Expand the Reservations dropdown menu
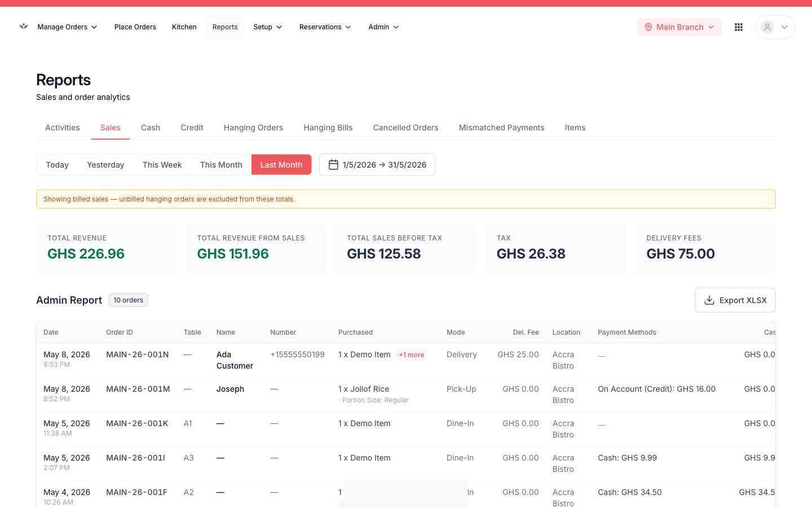This screenshot has height=508, width=812. click(x=325, y=27)
